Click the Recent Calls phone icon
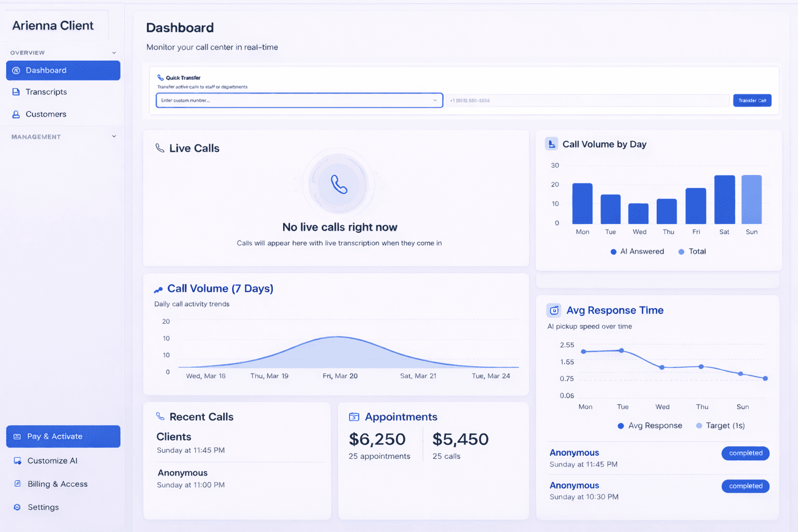Screen dimensions: 798x532 pyautogui.click(x=159, y=416)
